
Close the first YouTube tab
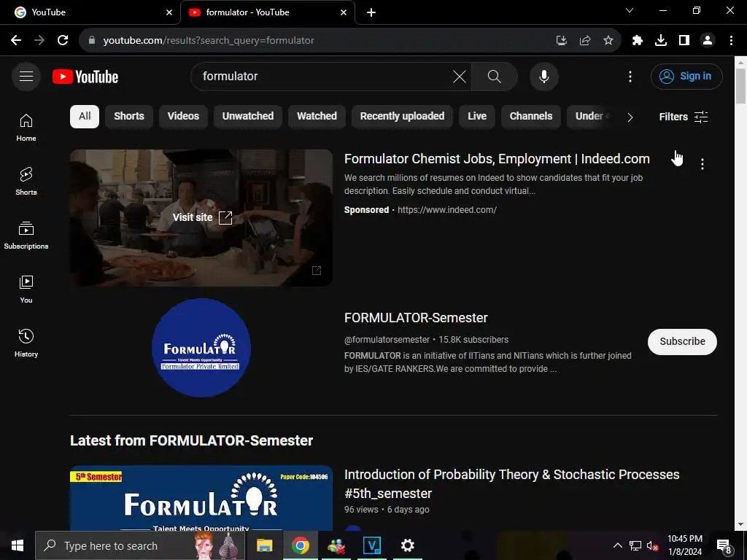point(169,12)
